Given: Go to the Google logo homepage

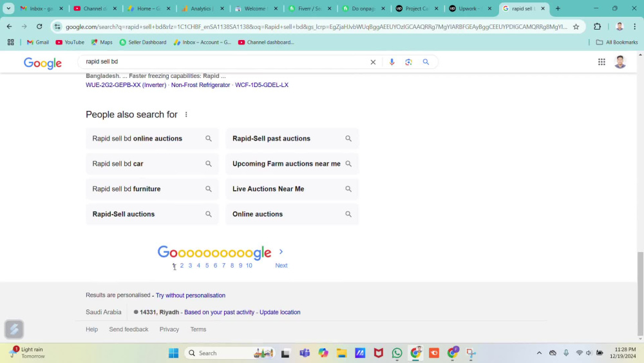Looking at the screenshot, I should pos(43,63).
